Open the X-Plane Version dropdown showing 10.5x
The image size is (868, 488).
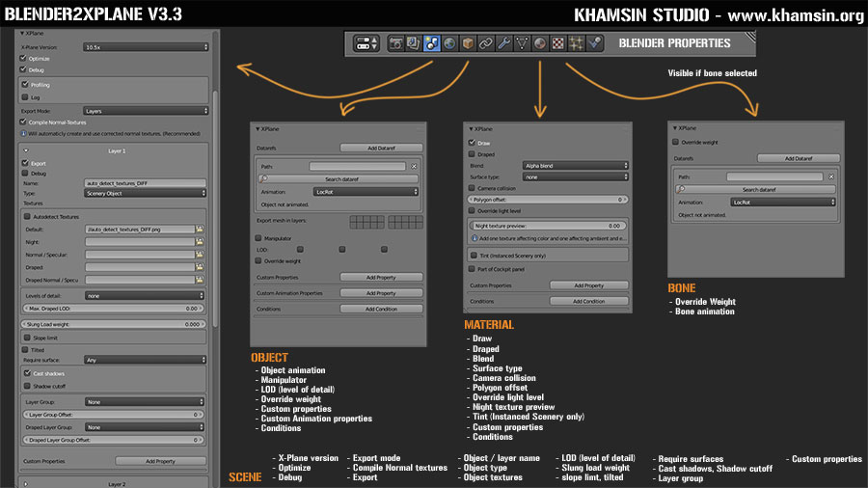[146, 47]
